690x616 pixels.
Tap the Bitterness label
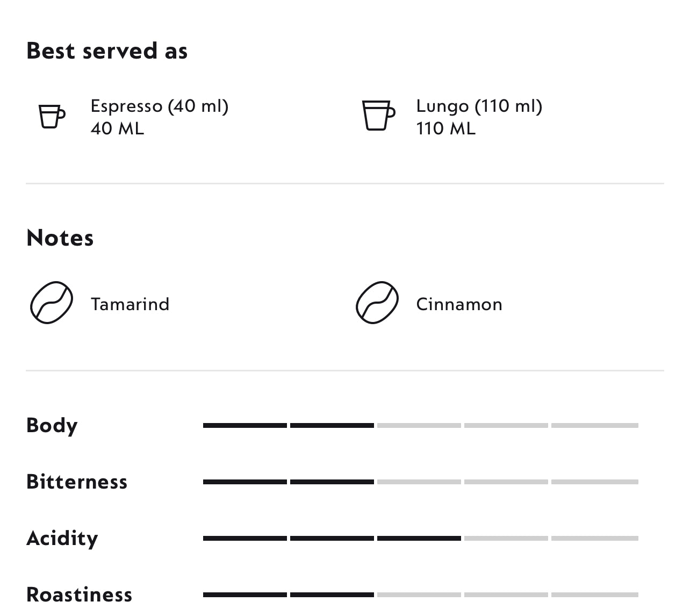(x=77, y=482)
